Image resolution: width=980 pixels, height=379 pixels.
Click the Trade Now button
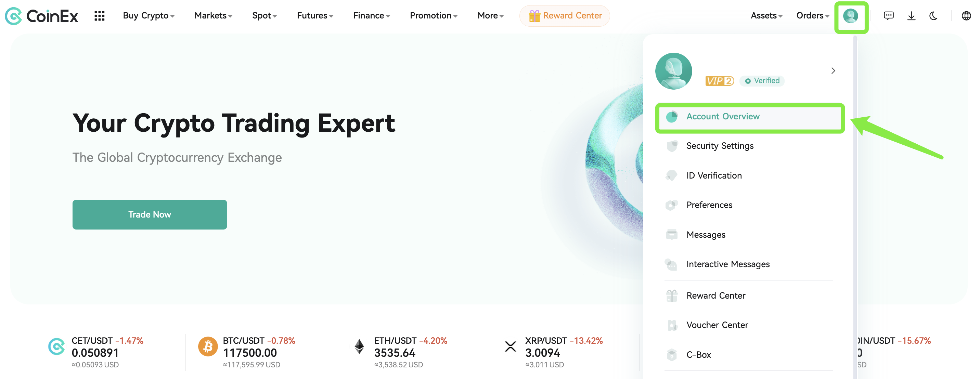150,214
